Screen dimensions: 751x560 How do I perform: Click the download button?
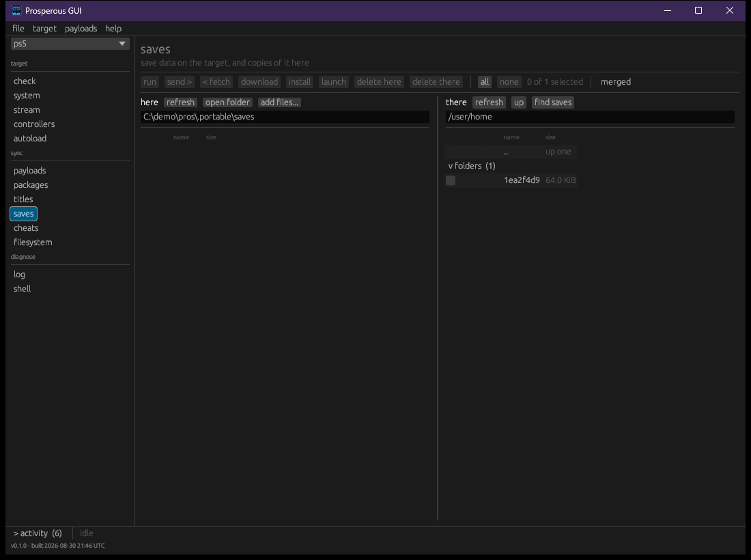pyautogui.click(x=259, y=82)
